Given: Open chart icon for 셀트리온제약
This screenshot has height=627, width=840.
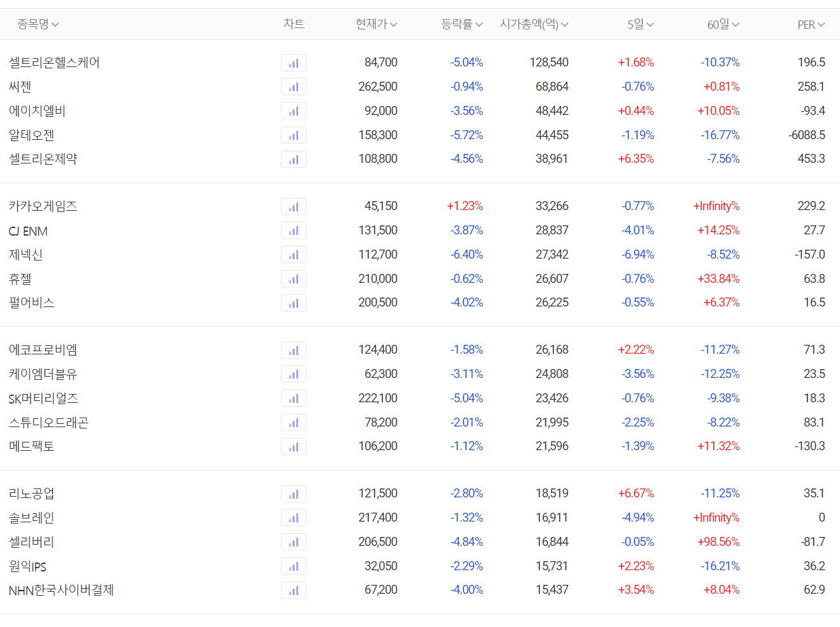Looking at the screenshot, I should click(294, 159).
